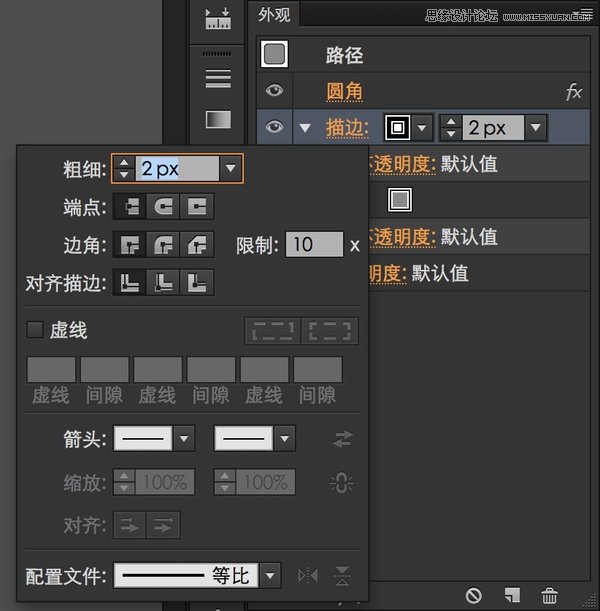The width and height of the screenshot is (600, 611).
Task: Flip the profile along the path
Action: [x=308, y=576]
